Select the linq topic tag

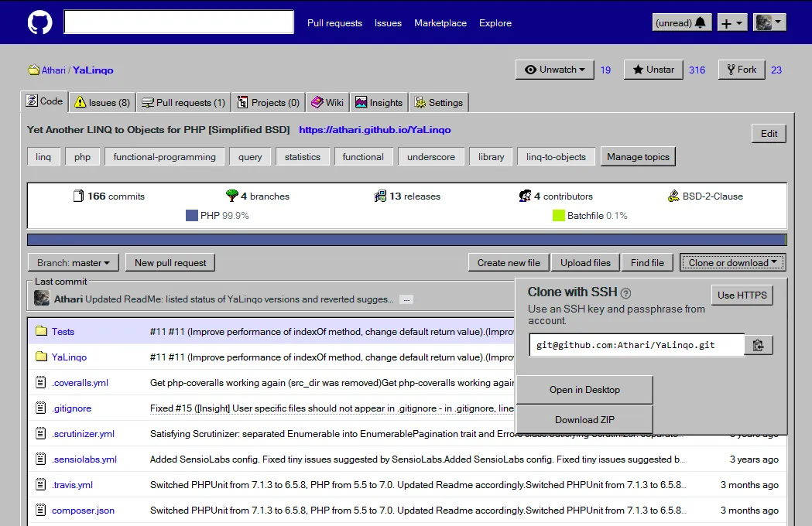point(43,157)
